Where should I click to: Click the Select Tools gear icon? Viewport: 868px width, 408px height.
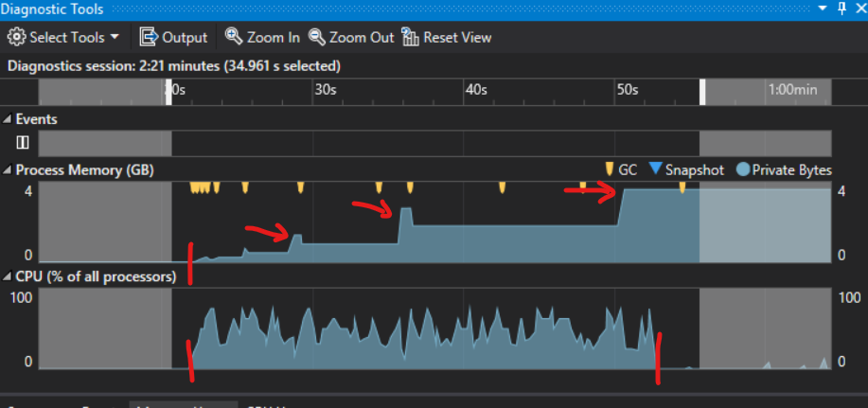pos(17,37)
